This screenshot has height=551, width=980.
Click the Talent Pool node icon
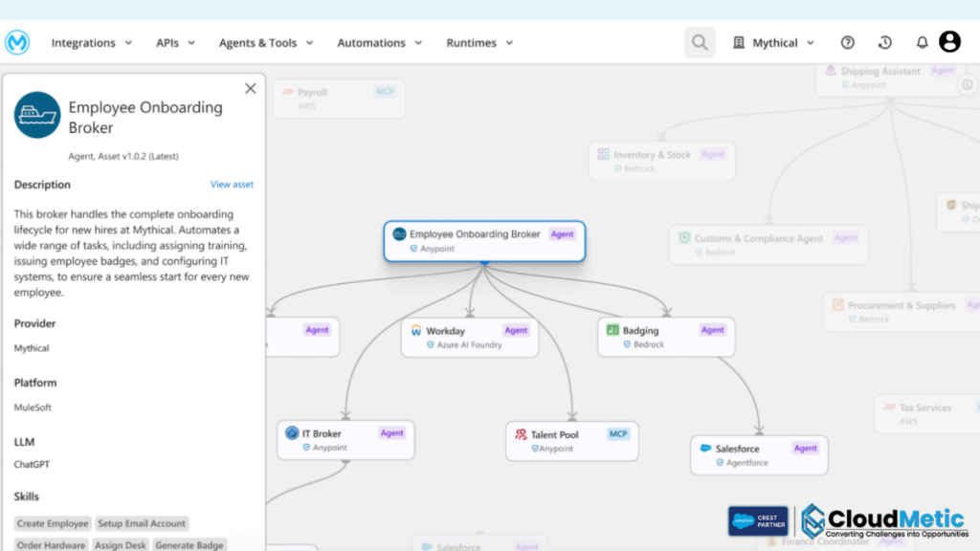(521, 434)
